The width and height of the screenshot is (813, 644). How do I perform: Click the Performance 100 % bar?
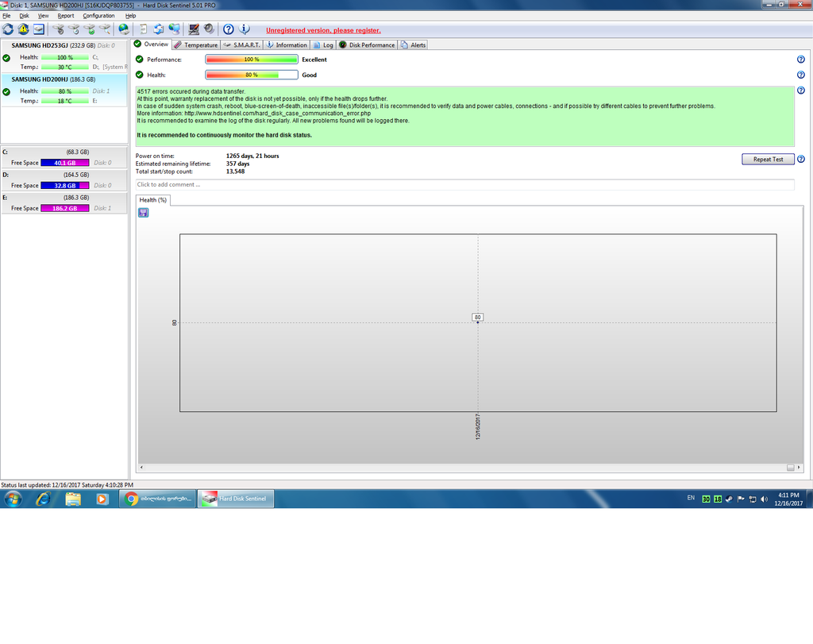252,60
